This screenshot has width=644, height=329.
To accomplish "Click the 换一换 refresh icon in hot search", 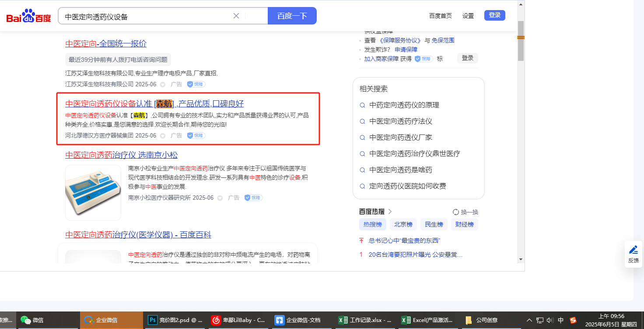I will coord(456,212).
